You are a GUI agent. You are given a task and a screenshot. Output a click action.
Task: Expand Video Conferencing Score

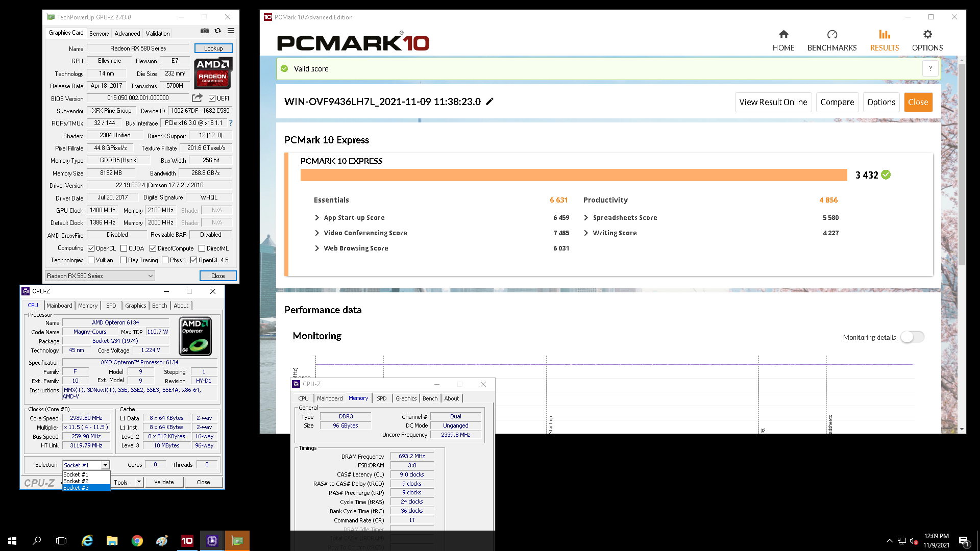pyautogui.click(x=317, y=233)
